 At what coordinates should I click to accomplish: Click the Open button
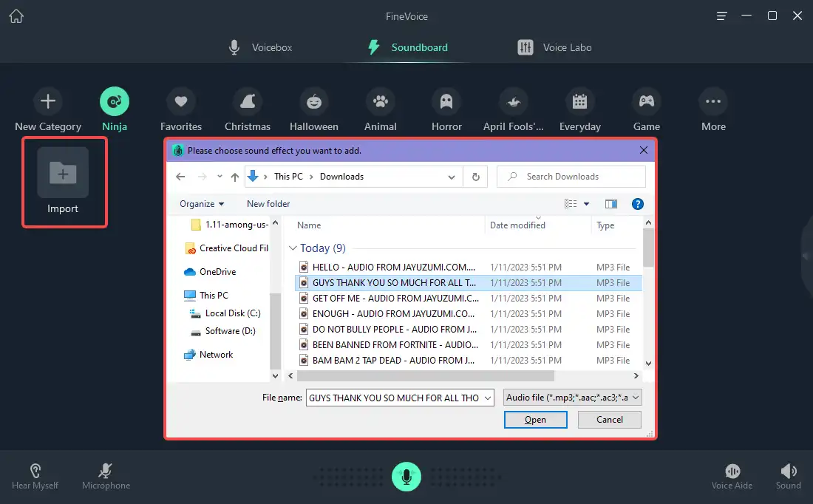pos(536,420)
